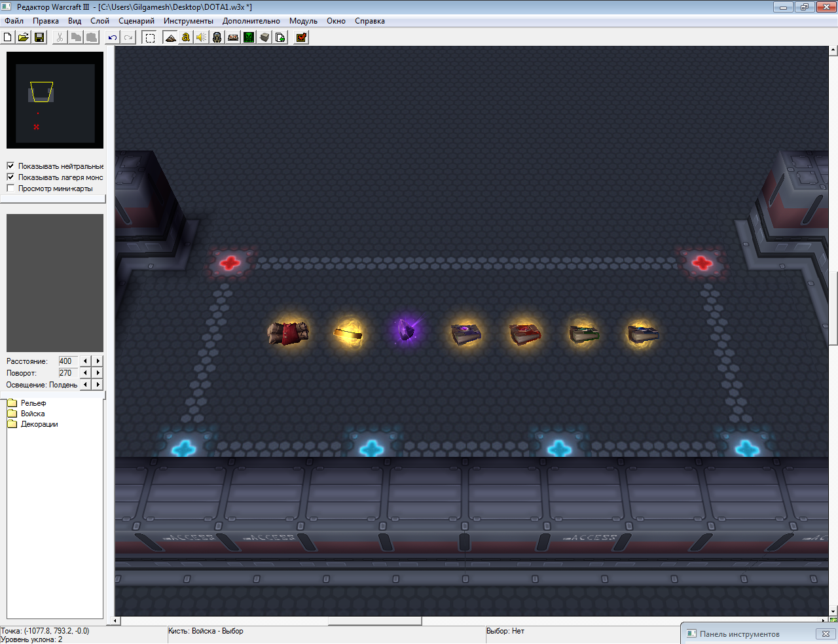Select the red book item on the map
The width and height of the screenshot is (838, 644).
pos(525,334)
